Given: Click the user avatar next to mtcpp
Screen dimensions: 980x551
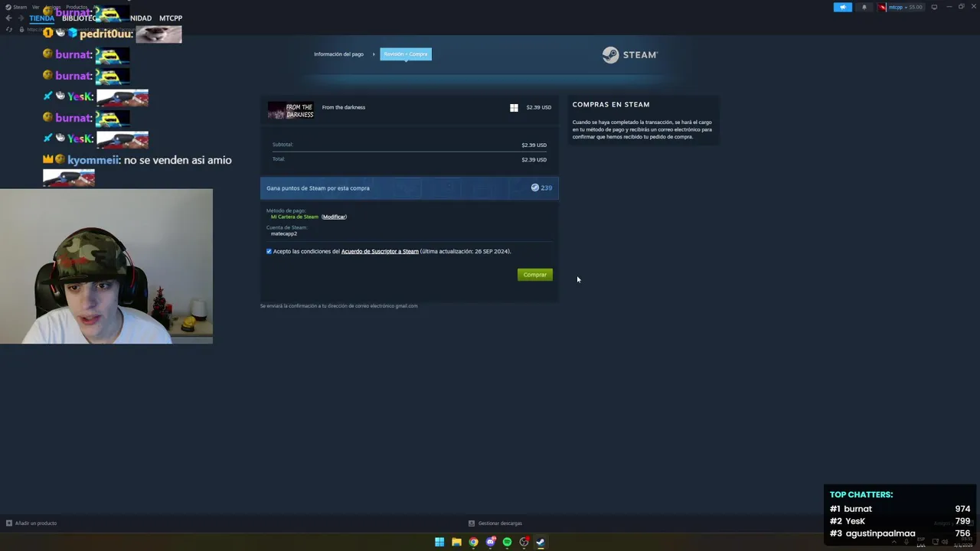Looking at the screenshot, I should 883,7.
